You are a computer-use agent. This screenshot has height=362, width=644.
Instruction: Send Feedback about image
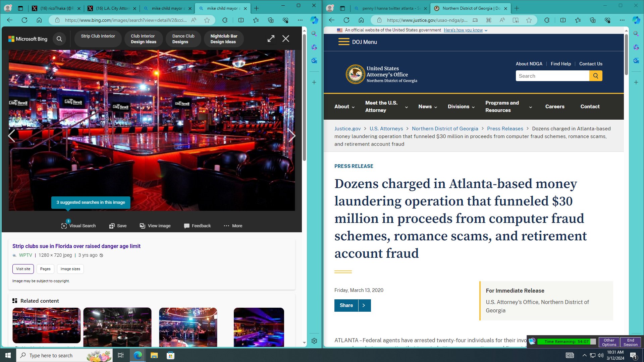click(x=197, y=226)
